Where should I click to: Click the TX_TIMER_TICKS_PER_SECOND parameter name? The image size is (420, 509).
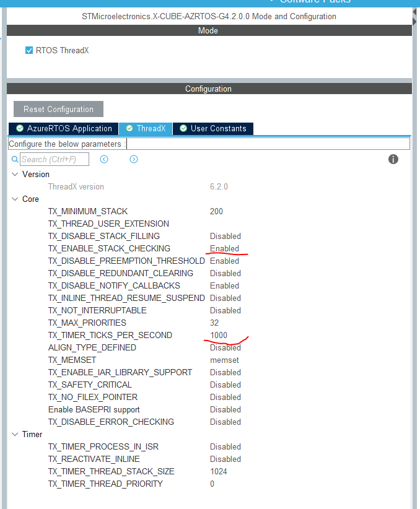coord(110,335)
